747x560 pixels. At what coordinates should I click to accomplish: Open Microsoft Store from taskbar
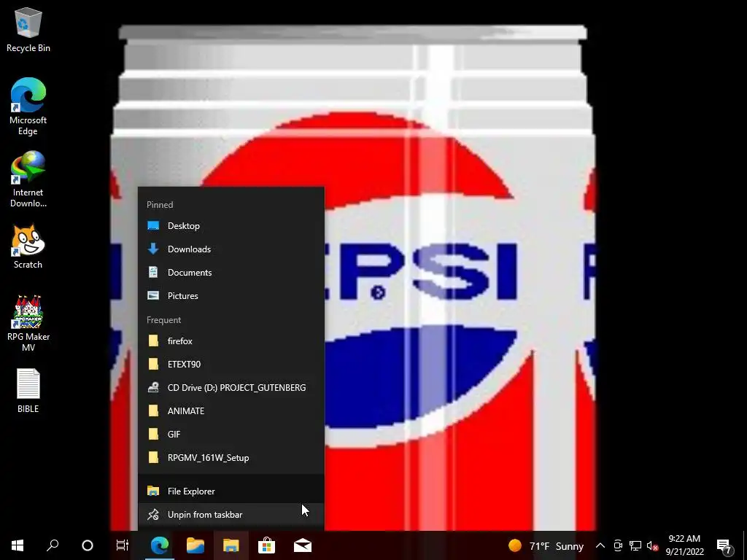click(x=267, y=545)
